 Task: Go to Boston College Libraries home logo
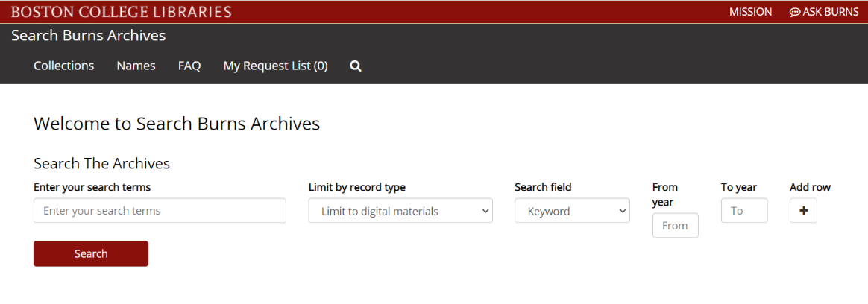tap(122, 12)
